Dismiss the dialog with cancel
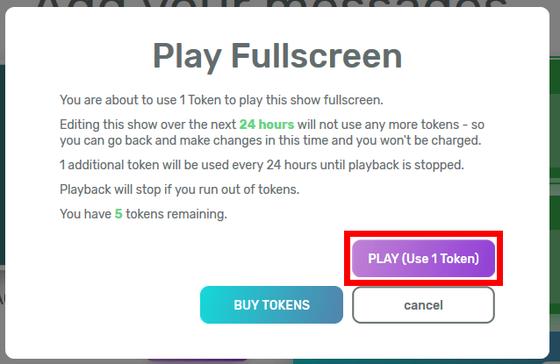The height and width of the screenshot is (364, 560). [423, 305]
